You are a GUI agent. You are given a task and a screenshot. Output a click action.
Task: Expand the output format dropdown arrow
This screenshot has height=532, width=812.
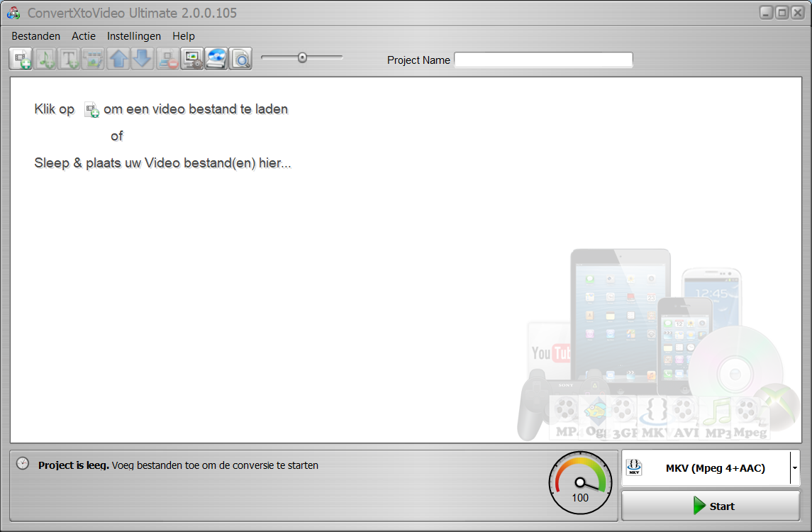click(795, 467)
